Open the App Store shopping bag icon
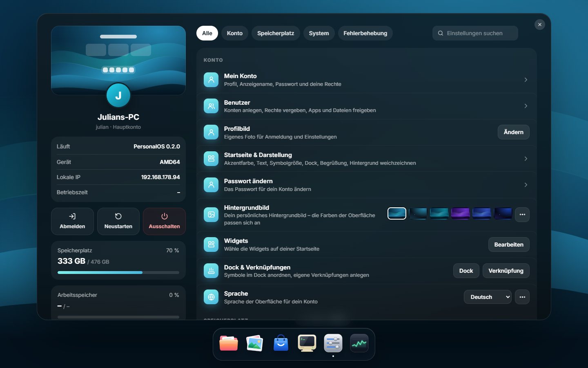The image size is (588, 368). click(x=281, y=343)
